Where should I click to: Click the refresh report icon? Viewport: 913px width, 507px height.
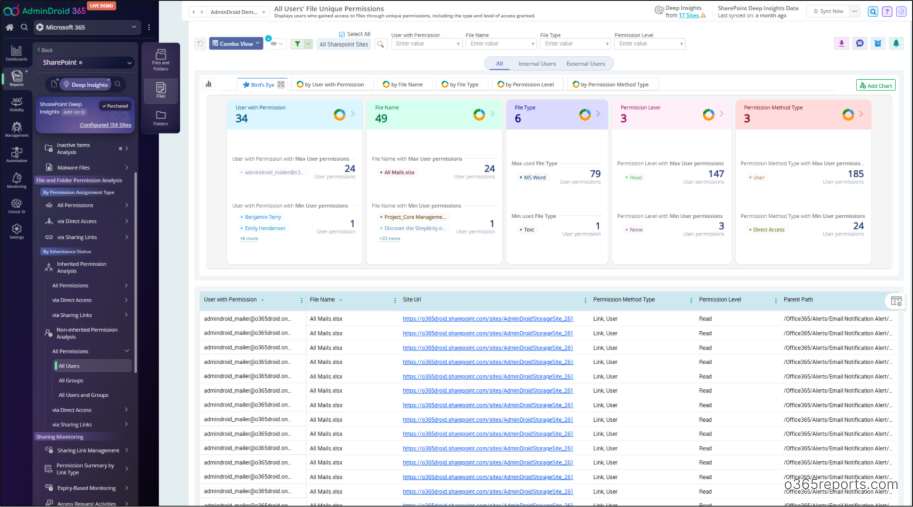click(x=200, y=44)
